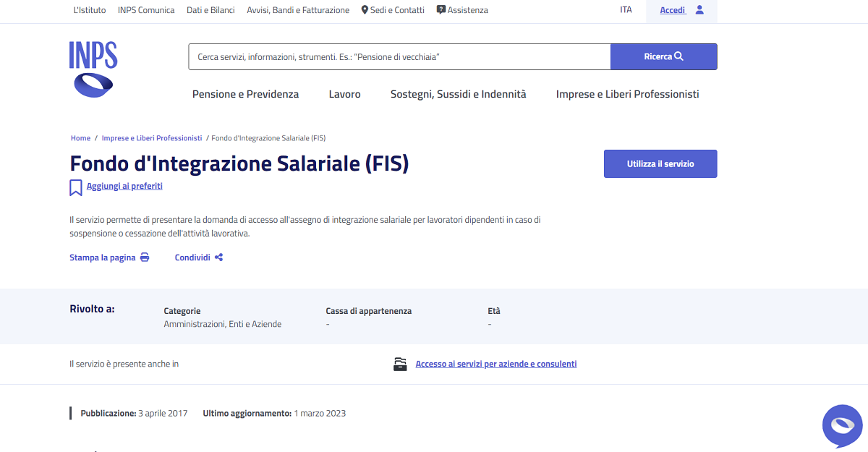The height and width of the screenshot is (452, 868).
Task: Click the Cassa di appartenenza label
Action: (x=369, y=311)
